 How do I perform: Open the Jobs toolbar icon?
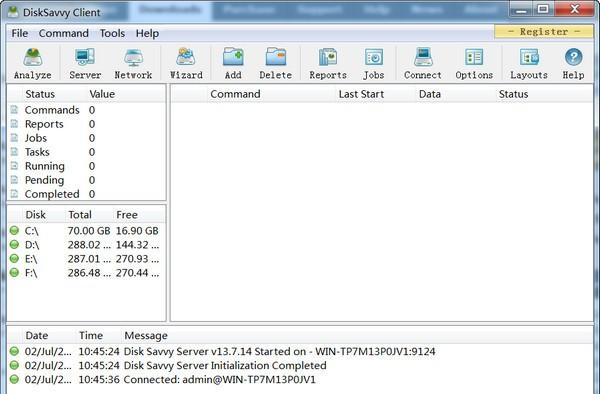(x=373, y=58)
